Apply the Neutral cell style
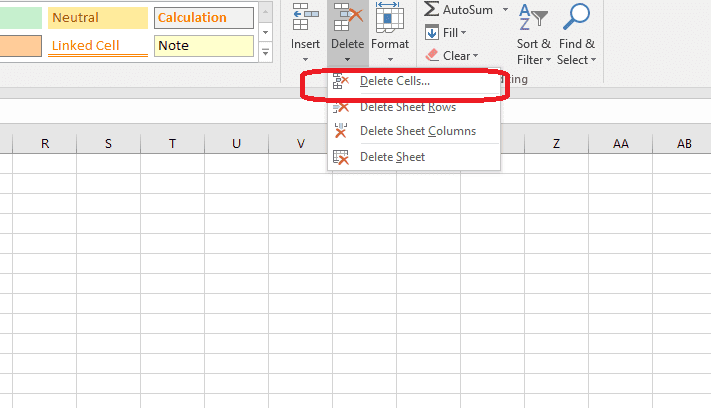This screenshot has height=408, width=711. click(96, 18)
